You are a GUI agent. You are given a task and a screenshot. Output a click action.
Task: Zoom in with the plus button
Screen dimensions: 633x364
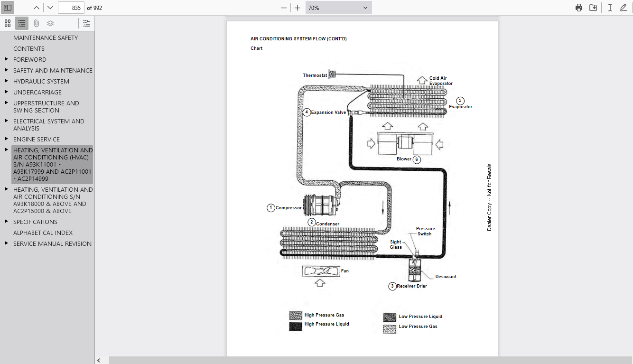click(298, 8)
